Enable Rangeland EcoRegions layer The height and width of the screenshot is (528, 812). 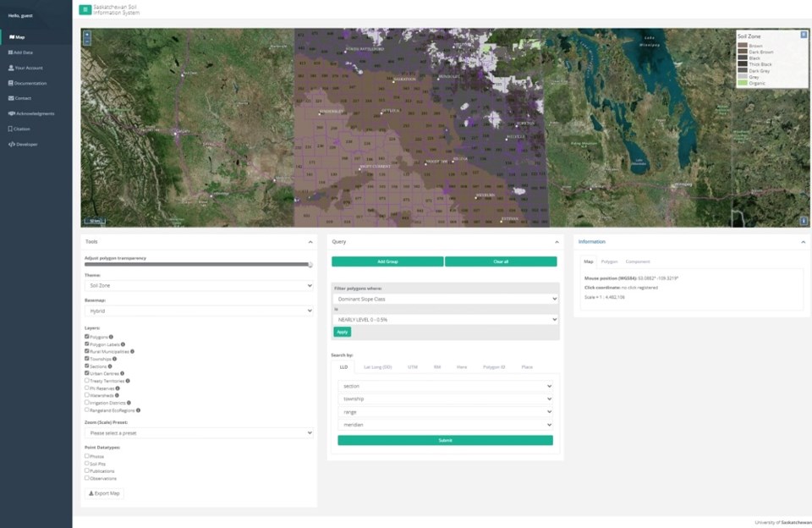87,410
